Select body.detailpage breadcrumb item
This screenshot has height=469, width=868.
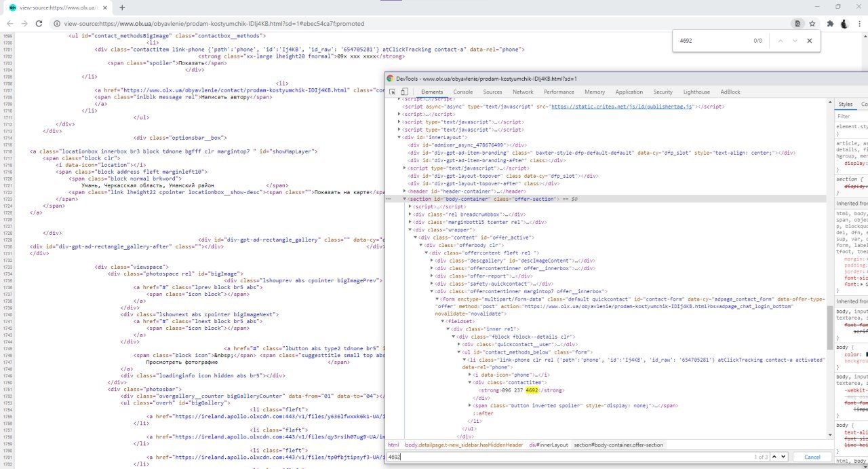click(465, 445)
